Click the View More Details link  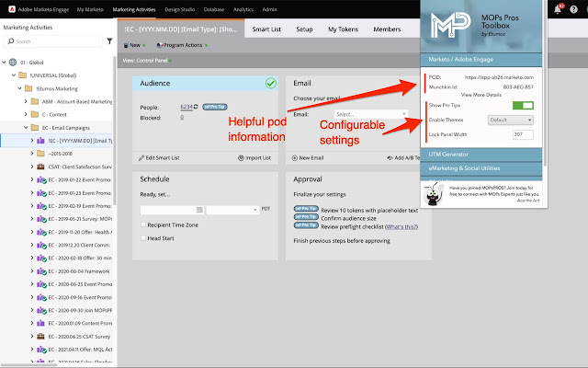pos(481,95)
